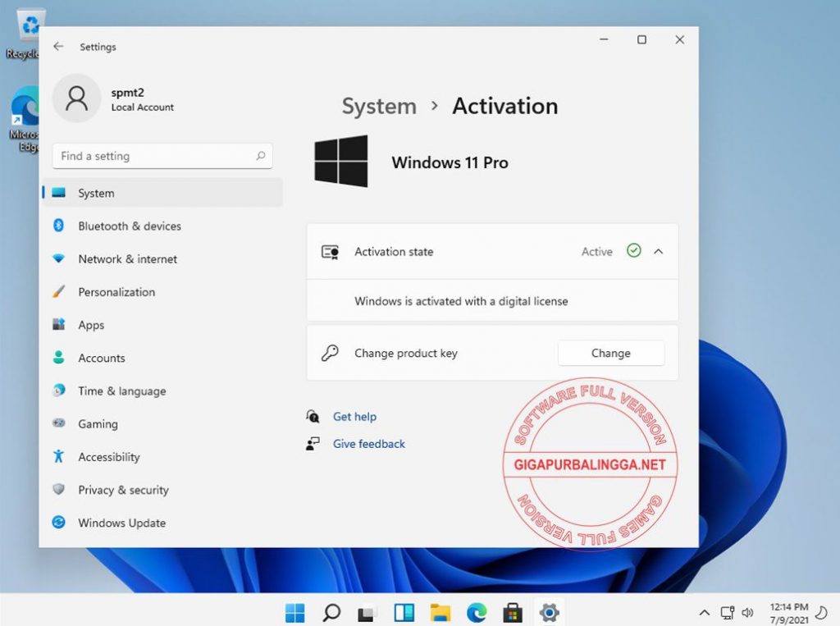
Task: Open Task View on taskbar
Action: click(x=367, y=613)
